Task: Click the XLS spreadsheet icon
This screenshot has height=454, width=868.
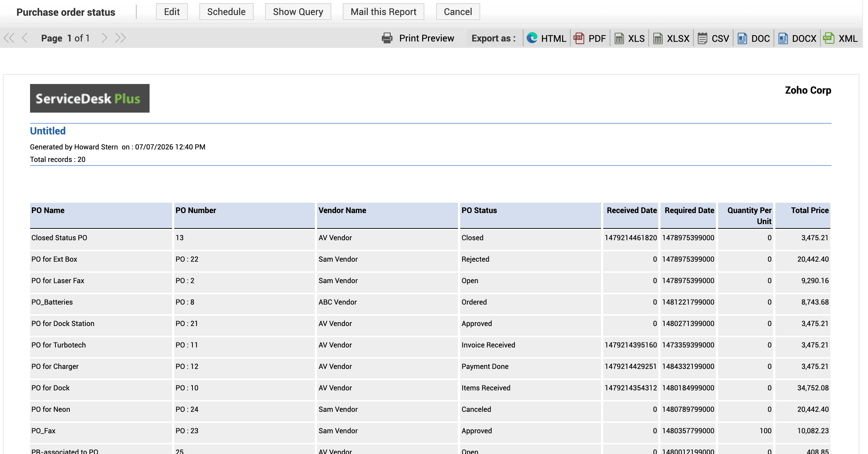Action: pos(619,38)
